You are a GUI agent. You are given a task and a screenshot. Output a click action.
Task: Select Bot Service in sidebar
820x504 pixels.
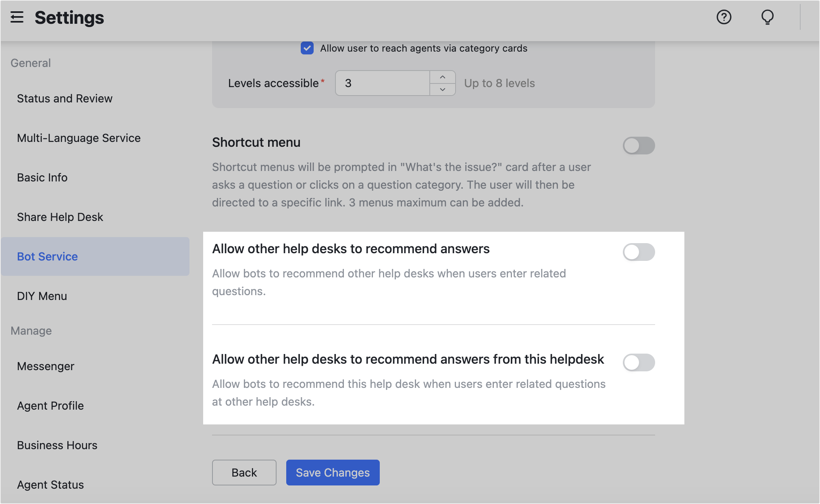95,256
